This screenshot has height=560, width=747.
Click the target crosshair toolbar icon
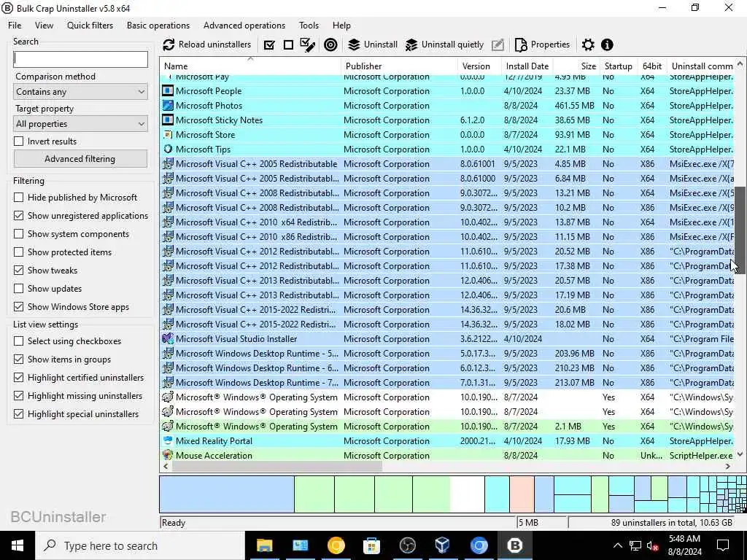point(330,44)
